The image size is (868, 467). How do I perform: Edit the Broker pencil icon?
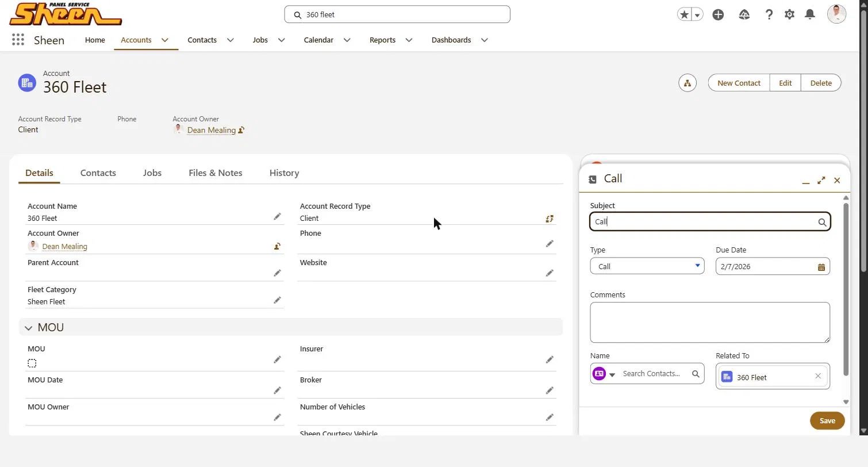pyautogui.click(x=550, y=391)
